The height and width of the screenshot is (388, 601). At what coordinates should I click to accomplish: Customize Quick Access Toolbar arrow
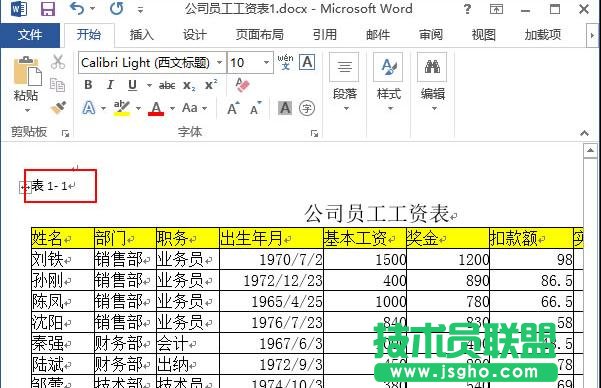point(140,10)
